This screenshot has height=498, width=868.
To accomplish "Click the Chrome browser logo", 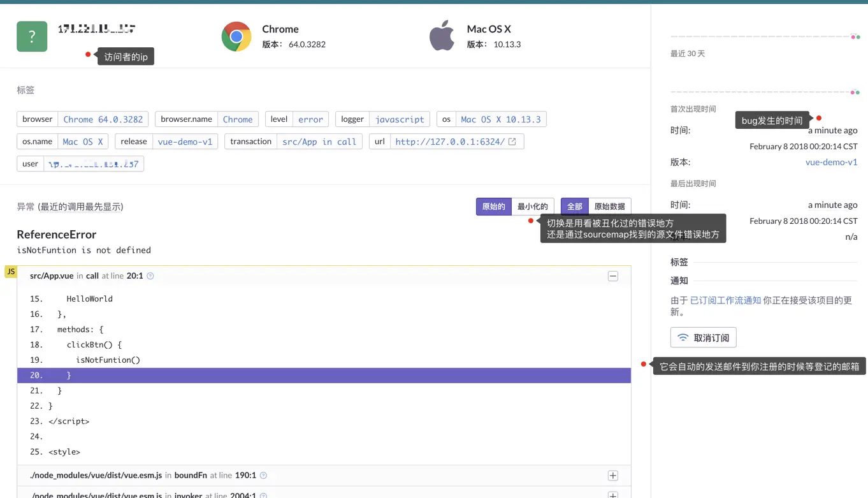I will coord(236,36).
